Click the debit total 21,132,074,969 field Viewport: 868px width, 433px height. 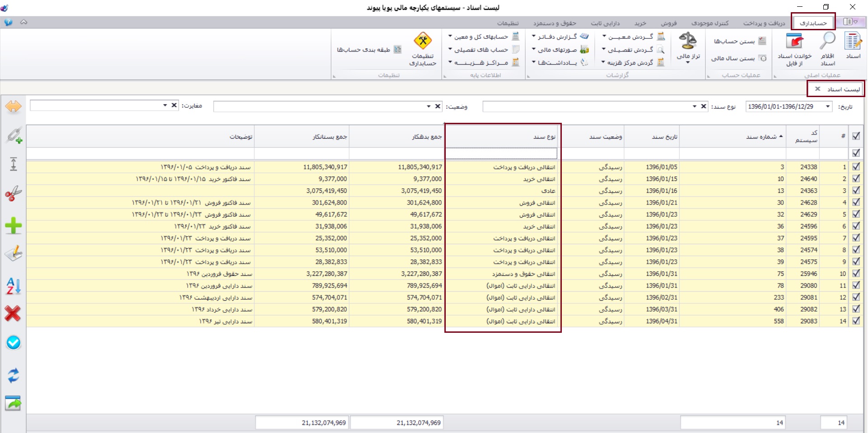(x=397, y=423)
